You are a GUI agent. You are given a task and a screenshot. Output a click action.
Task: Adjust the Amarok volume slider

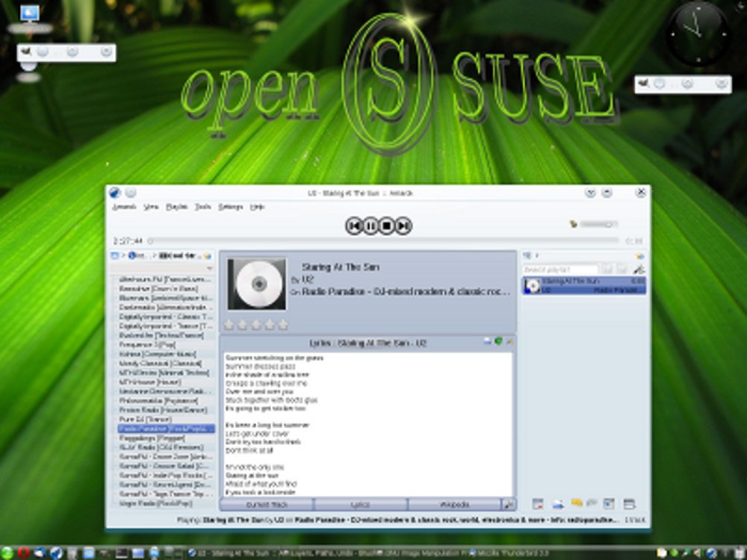coord(598,224)
